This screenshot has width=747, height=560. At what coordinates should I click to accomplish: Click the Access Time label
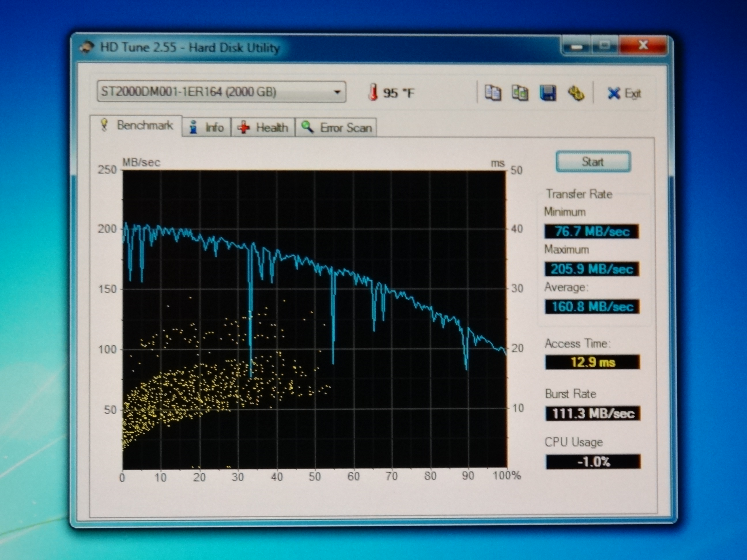pos(578,343)
